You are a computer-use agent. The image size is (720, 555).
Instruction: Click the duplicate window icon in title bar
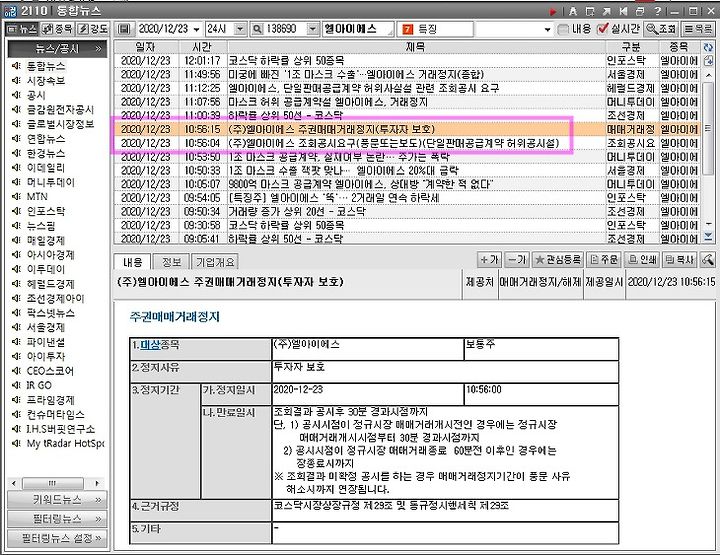pyautogui.click(x=640, y=11)
